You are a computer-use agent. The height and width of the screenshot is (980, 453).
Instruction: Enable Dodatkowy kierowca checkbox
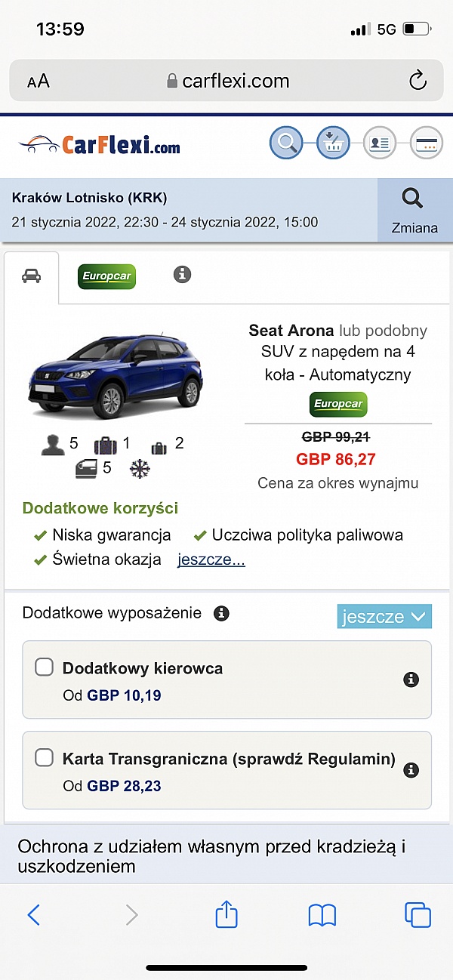[x=45, y=667]
